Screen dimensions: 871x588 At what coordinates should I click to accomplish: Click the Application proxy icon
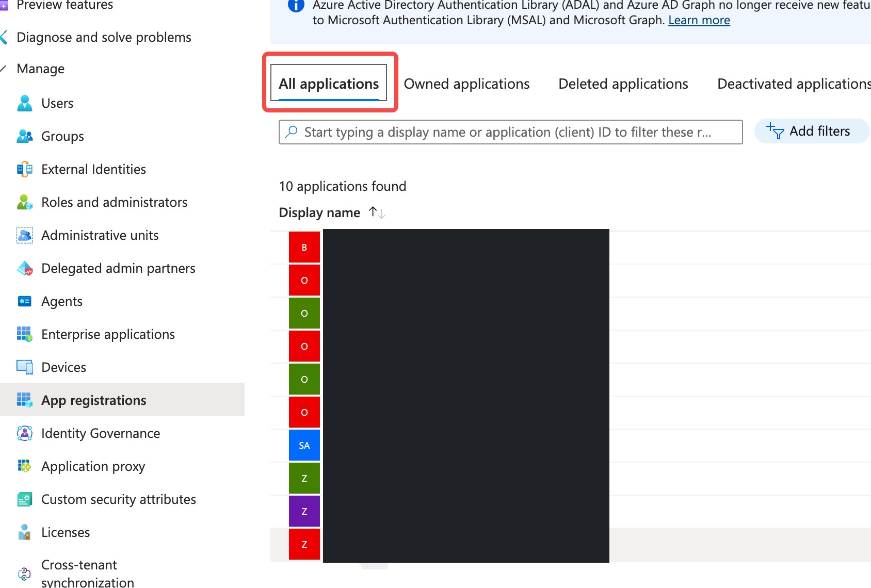point(25,466)
